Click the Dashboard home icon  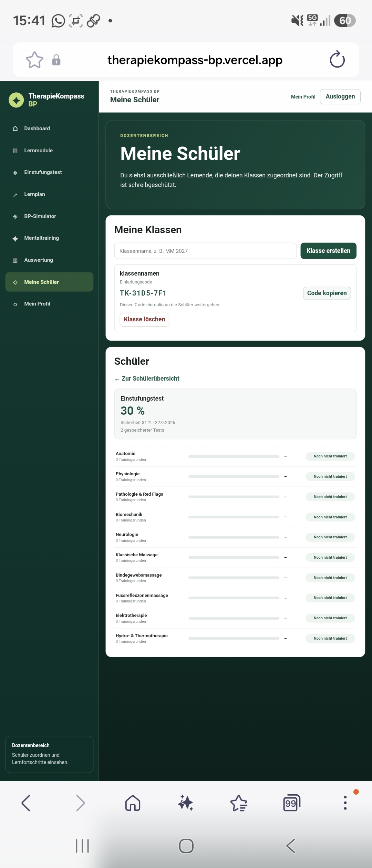(x=15, y=128)
